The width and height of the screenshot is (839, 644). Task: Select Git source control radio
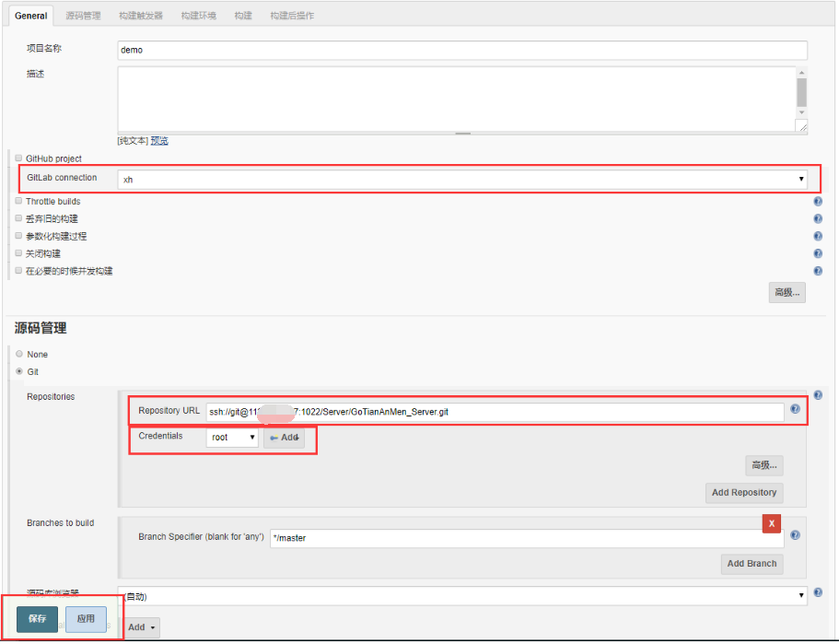pyautogui.click(x=19, y=371)
